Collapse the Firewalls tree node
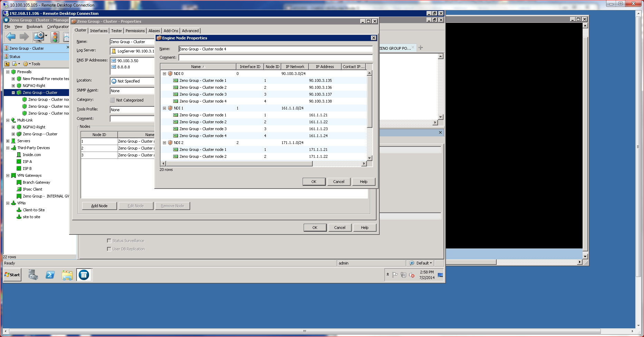Screen dimensions: 644x337 (8, 72)
